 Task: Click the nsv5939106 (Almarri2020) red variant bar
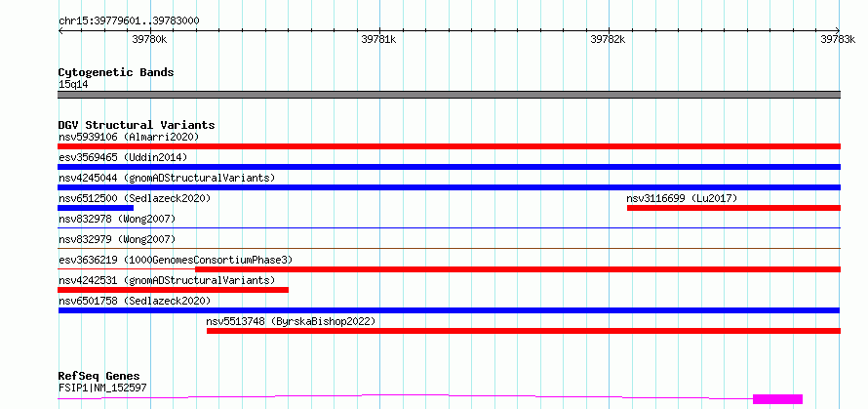coord(449,146)
